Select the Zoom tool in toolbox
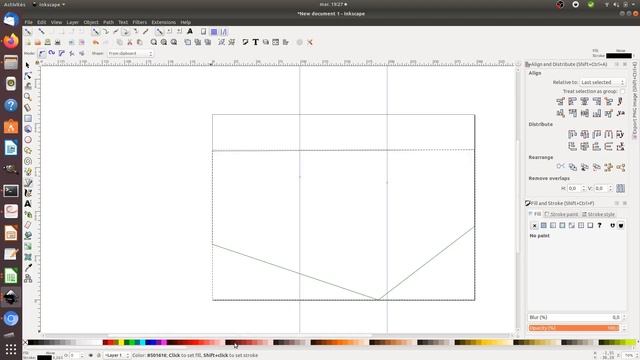This screenshot has width=640, height=360. [x=28, y=97]
